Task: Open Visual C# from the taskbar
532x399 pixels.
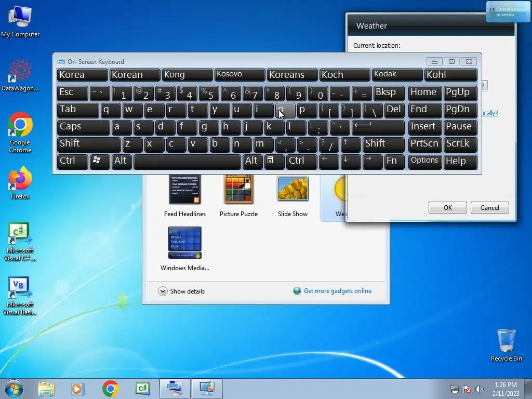Action: click(x=142, y=389)
